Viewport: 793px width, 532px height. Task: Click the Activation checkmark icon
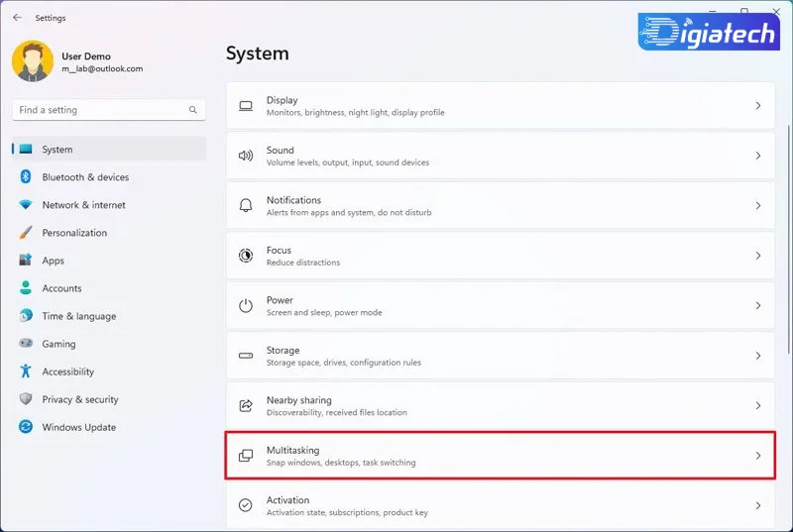[246, 505]
